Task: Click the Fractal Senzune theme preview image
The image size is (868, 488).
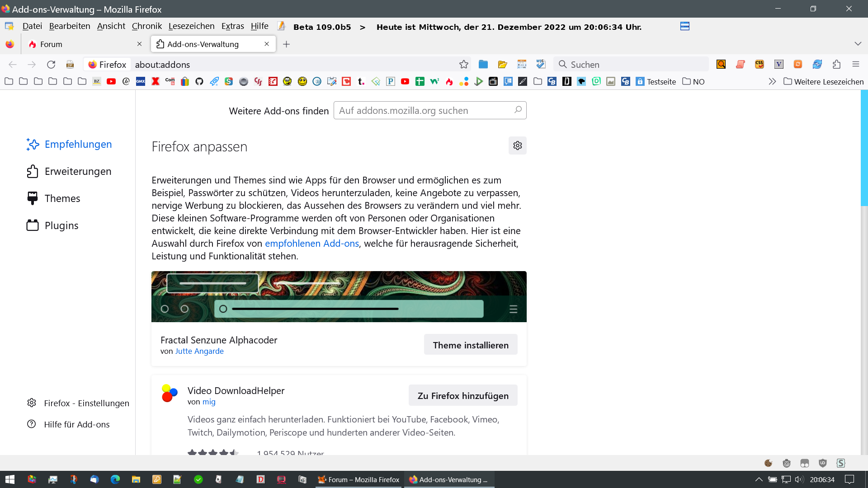Action: (x=339, y=296)
